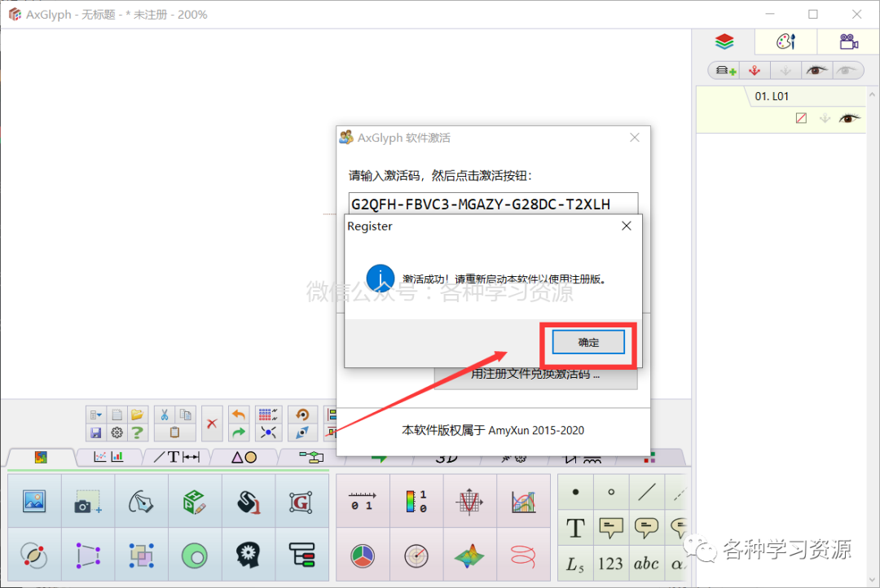Insert a number line axis
The height and width of the screenshot is (588, 880).
click(363, 501)
